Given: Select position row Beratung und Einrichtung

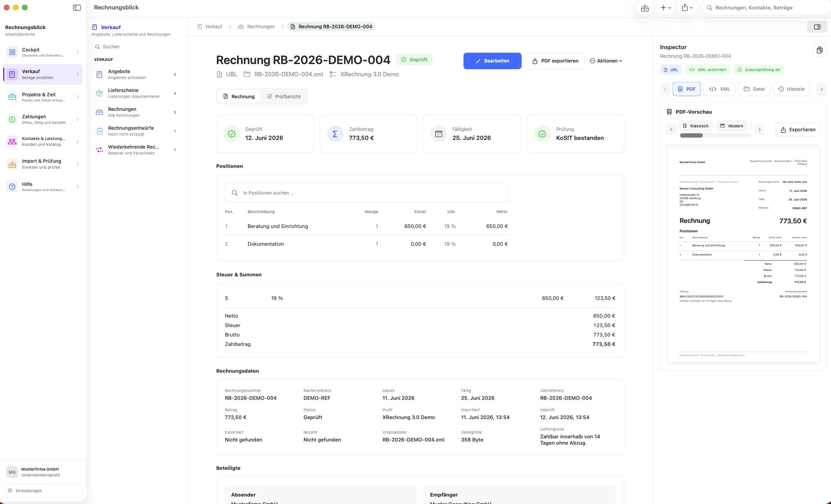Looking at the screenshot, I should (x=366, y=226).
